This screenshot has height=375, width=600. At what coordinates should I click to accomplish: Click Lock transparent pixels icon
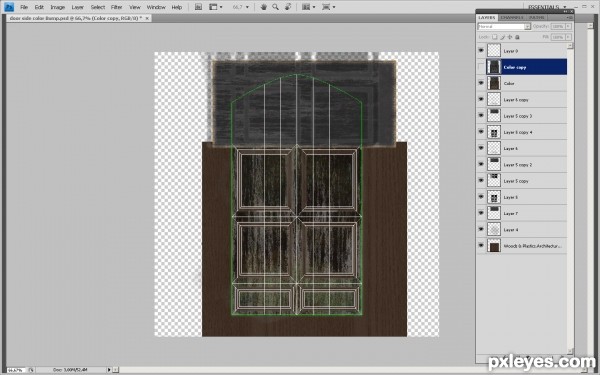click(x=494, y=37)
